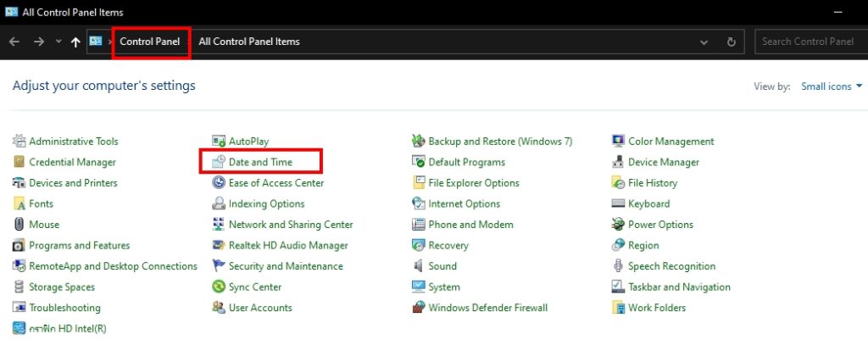868x362 pixels.
Task: Open User Accounts icon
Action: click(220, 307)
